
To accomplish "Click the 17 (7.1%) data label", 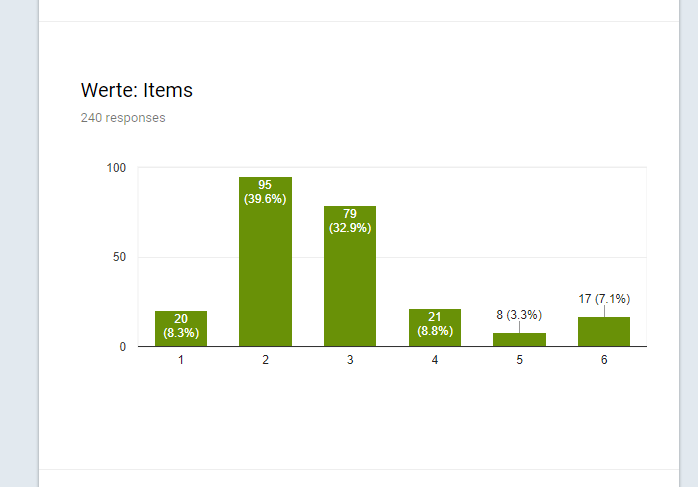I will pyautogui.click(x=604, y=299).
